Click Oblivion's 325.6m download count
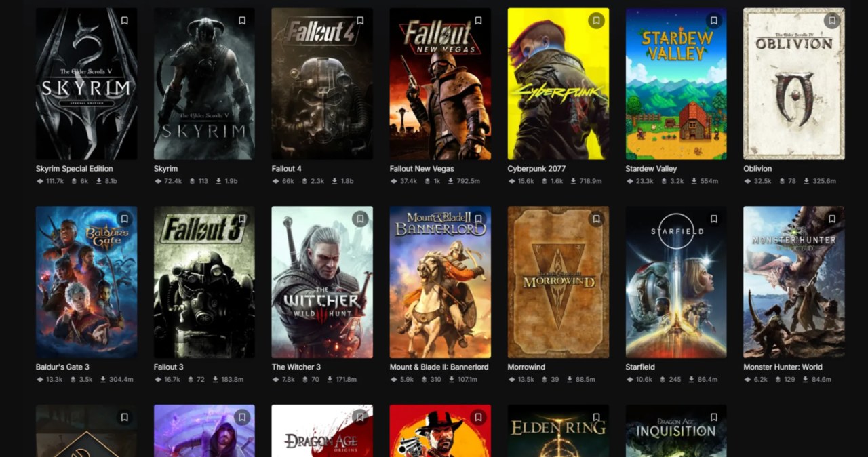Viewport: 868px width, 457px height. coord(820,182)
